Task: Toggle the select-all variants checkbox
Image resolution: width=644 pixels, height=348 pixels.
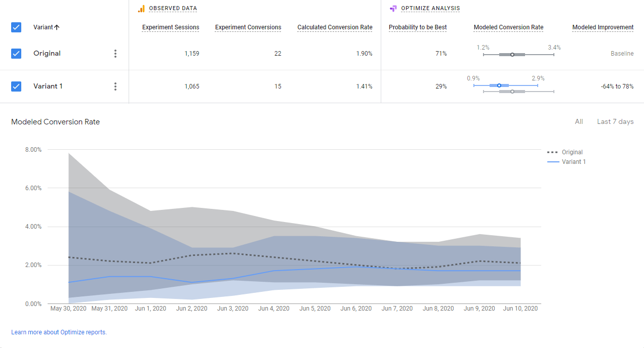Action: 16,27
